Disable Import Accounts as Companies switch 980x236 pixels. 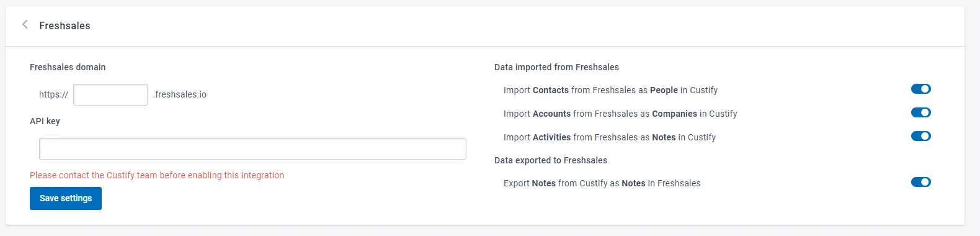pyautogui.click(x=920, y=112)
